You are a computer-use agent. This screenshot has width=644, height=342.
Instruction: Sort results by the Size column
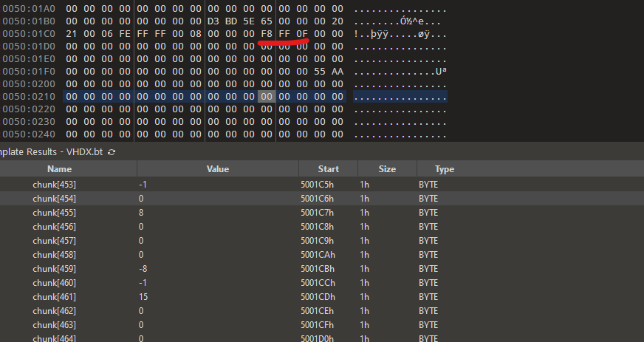coord(387,169)
